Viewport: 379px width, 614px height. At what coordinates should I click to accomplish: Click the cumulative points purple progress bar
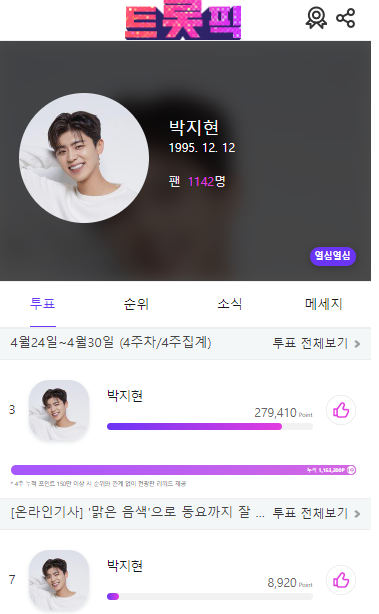tap(183, 470)
